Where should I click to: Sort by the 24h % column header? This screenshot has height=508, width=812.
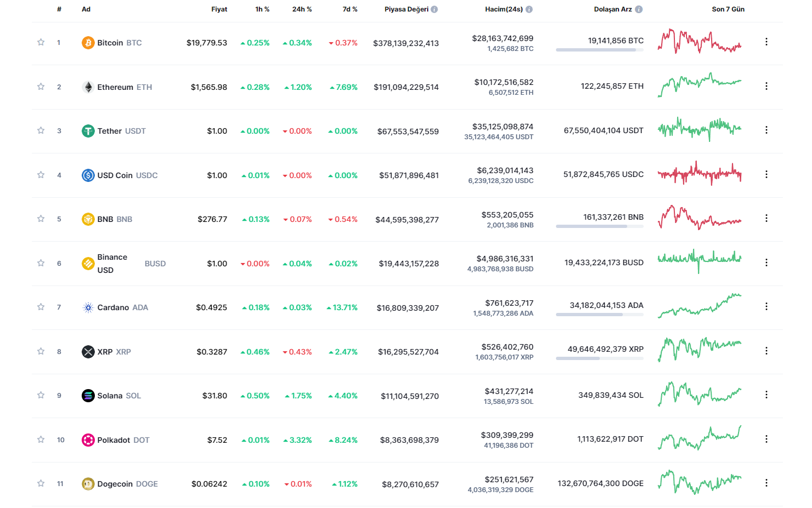pyautogui.click(x=302, y=9)
